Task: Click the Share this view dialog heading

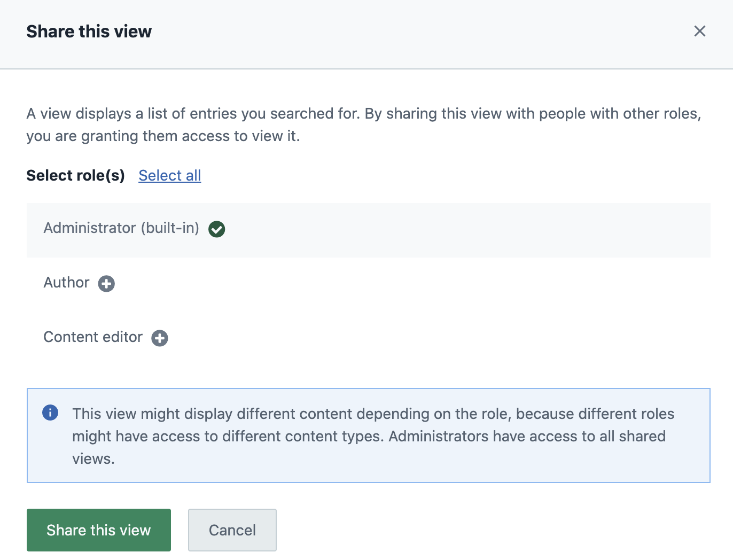Action: click(89, 32)
